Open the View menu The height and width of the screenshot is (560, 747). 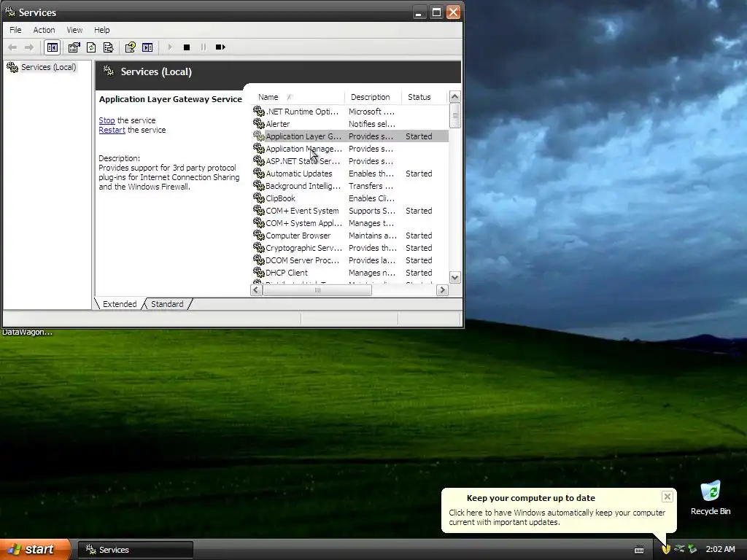tap(74, 29)
